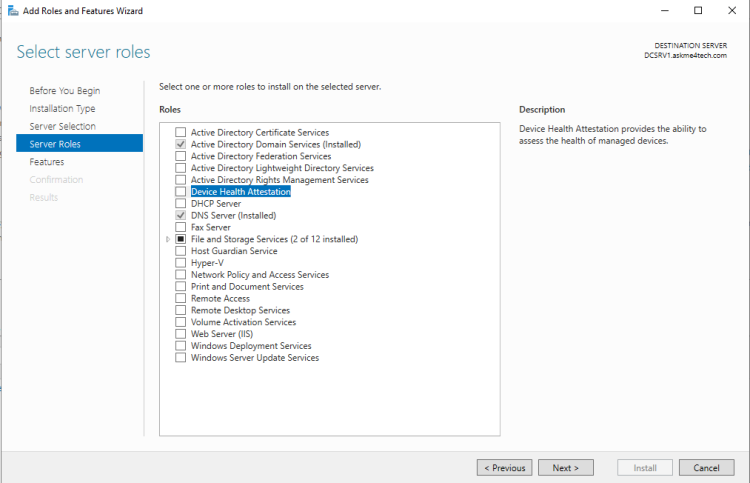Image resolution: width=750 pixels, height=483 pixels.
Task: Cancel the wizard
Action: pyautogui.click(x=706, y=468)
